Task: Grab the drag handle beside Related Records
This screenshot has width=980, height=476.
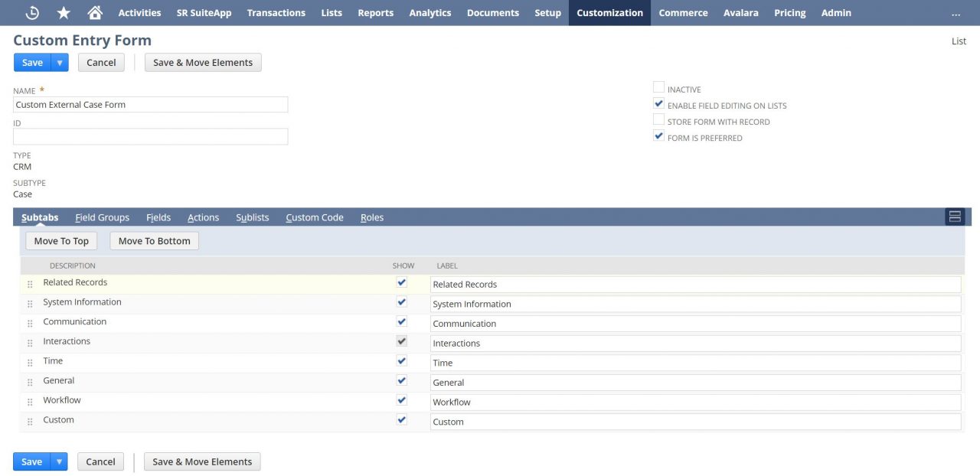Action: 29,282
